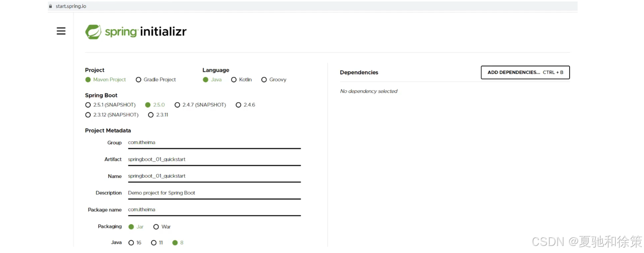Click the Artifact input field
Image resolution: width=644 pixels, height=253 pixels.
(214, 160)
